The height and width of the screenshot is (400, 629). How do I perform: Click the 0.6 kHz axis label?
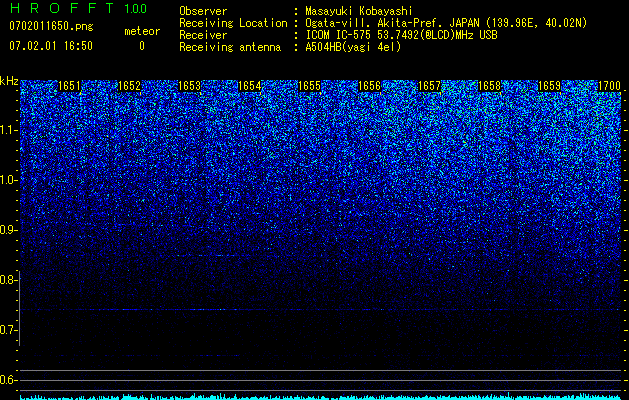pyautogui.click(x=9, y=380)
